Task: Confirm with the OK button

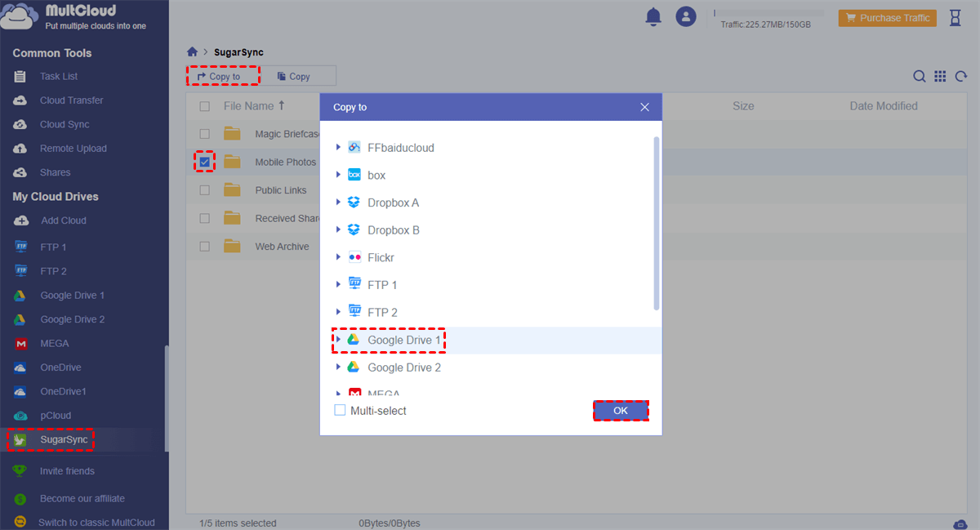Action: click(x=621, y=411)
